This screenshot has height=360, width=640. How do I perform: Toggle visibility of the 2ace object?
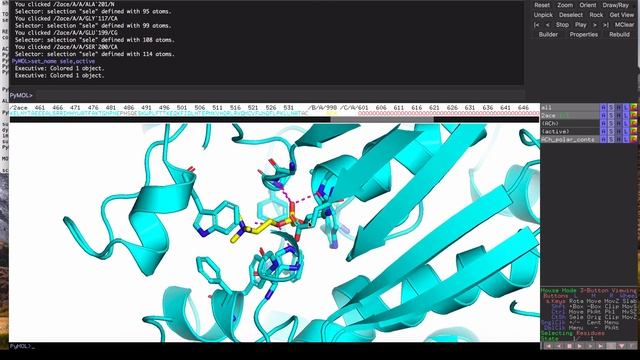click(x=570, y=116)
